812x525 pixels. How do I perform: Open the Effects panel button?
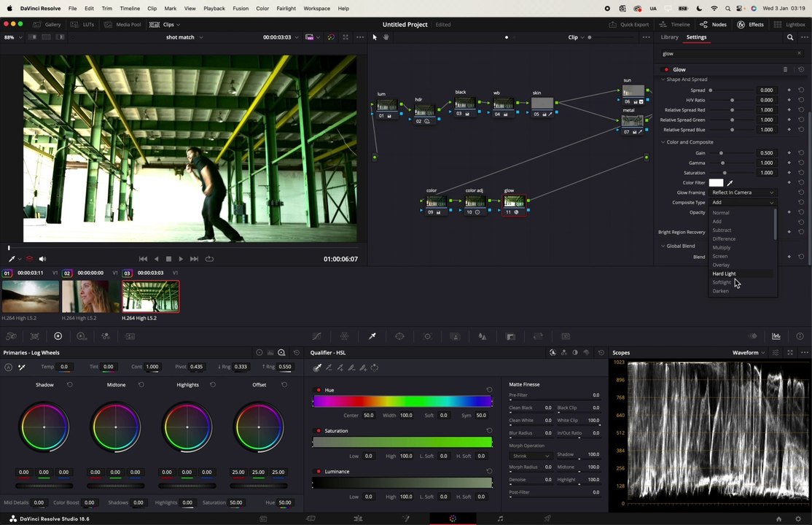point(750,24)
